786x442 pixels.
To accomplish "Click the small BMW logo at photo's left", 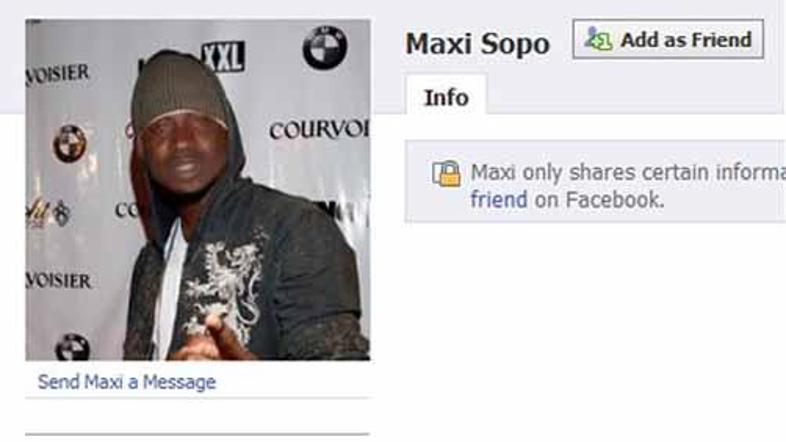I will (70, 144).
